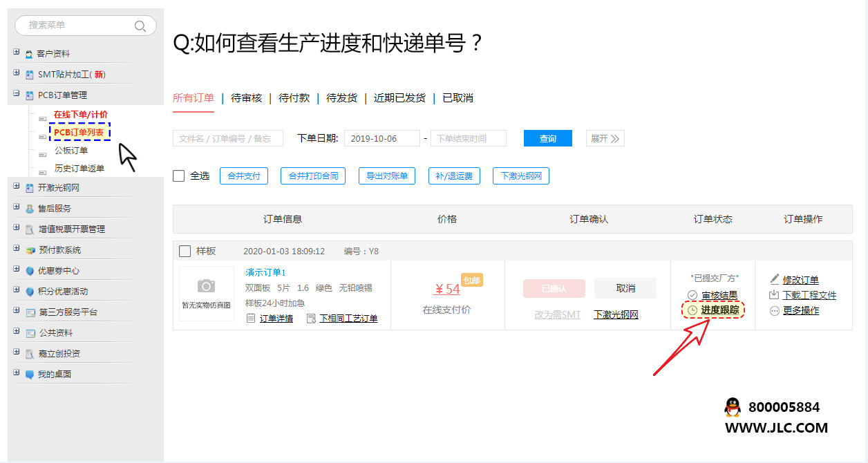Click the 更多操作 ellipsis icon

pyautogui.click(x=774, y=311)
